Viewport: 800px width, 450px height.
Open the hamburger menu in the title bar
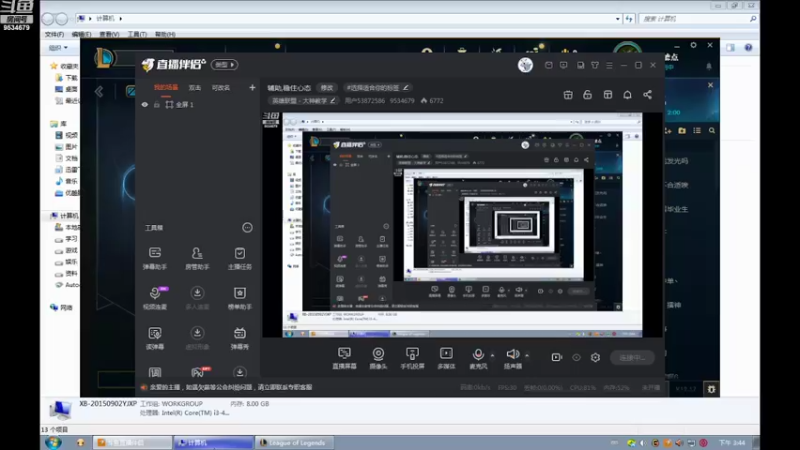[609, 65]
